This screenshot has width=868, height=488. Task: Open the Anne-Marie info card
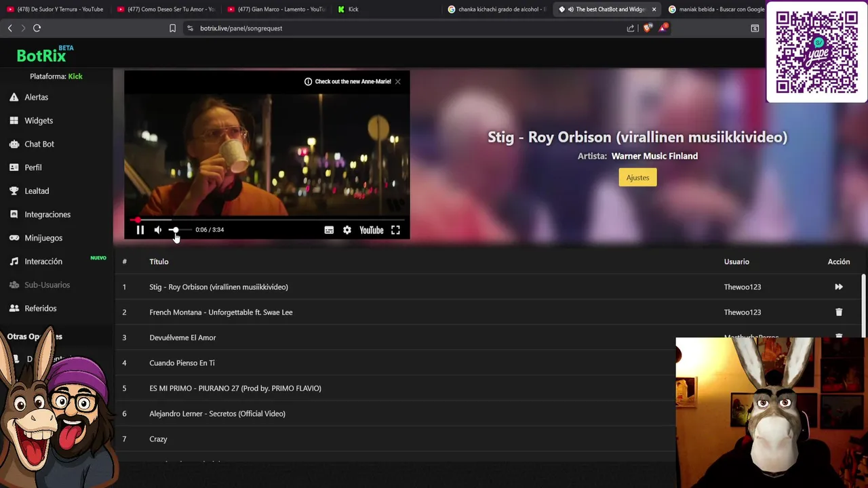348,81
